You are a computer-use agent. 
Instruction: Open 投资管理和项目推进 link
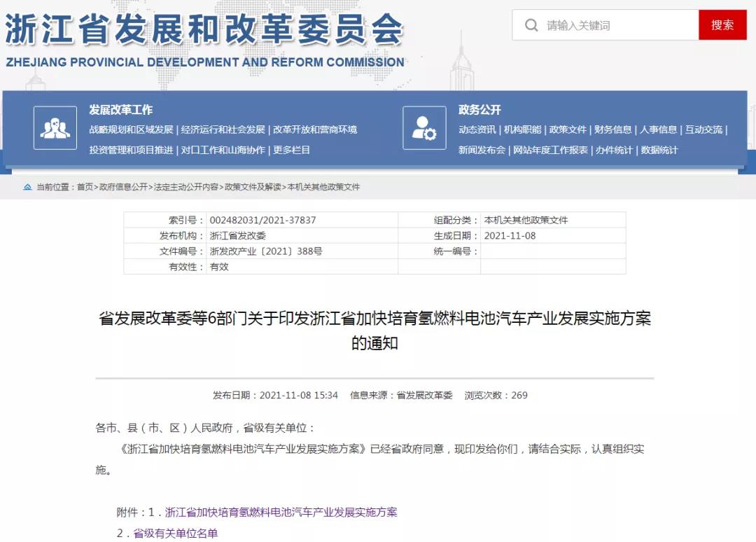coord(131,150)
